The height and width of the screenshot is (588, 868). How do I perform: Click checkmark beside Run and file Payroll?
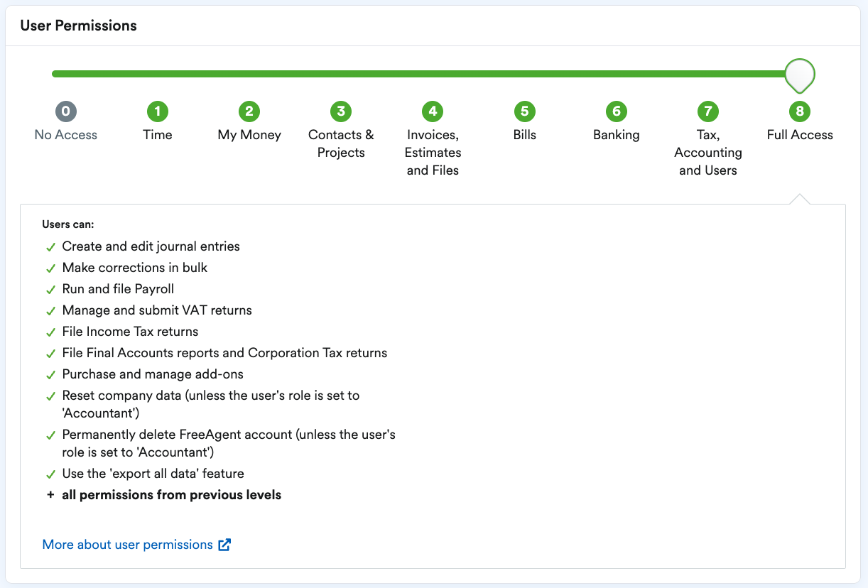[50, 290]
